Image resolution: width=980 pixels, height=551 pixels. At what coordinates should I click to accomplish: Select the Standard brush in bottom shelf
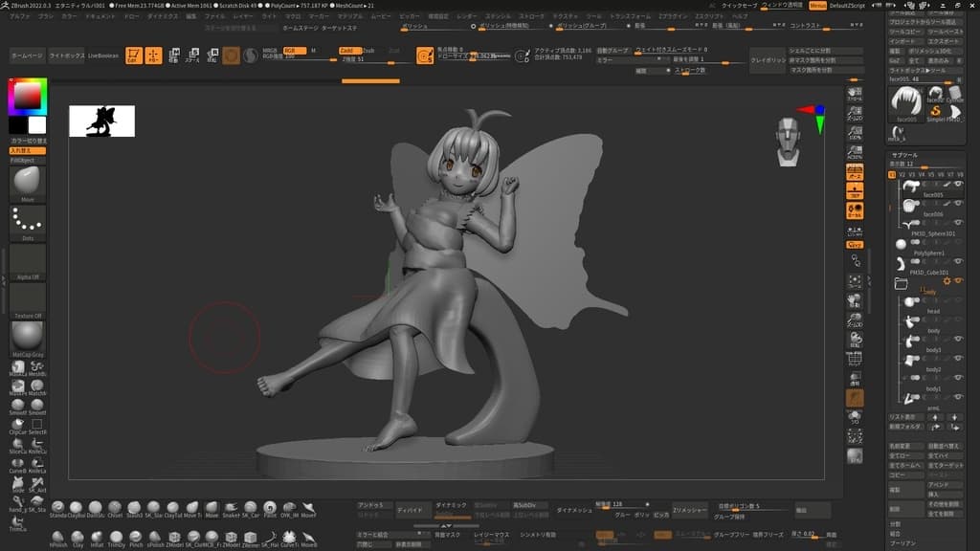tap(57, 509)
